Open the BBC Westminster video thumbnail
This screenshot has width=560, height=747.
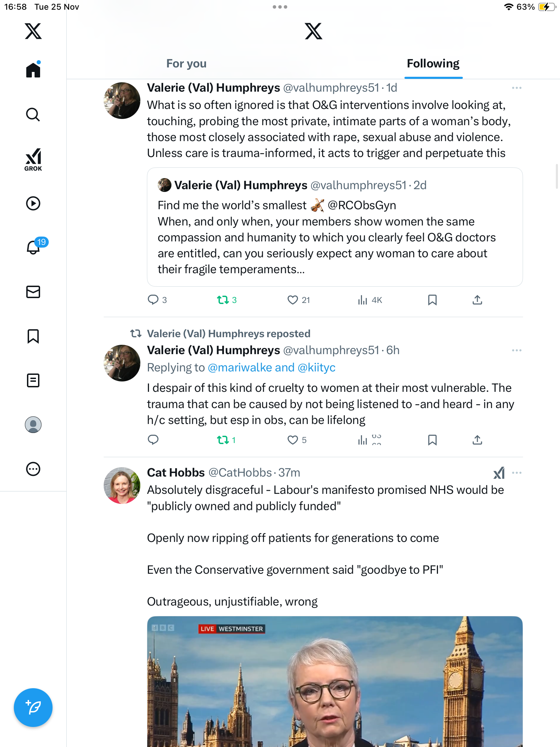(x=335, y=681)
